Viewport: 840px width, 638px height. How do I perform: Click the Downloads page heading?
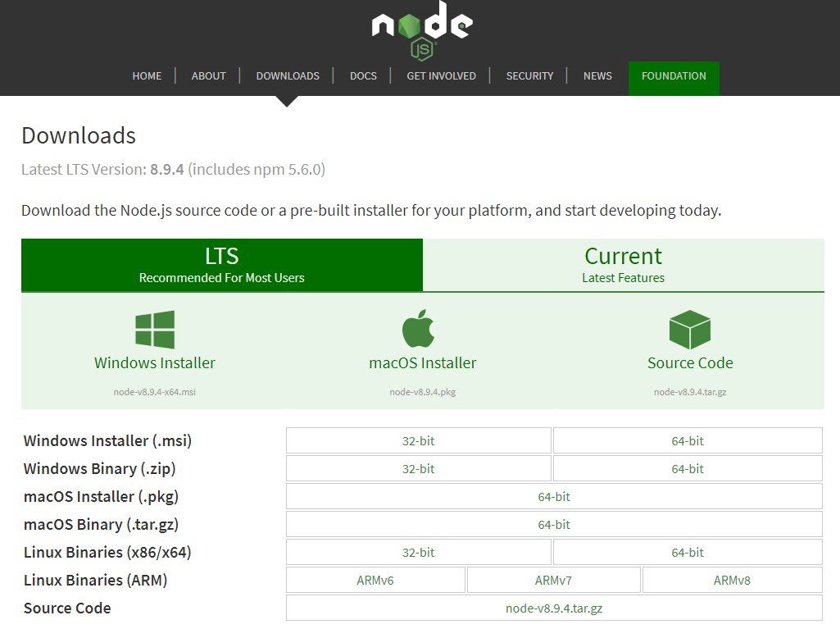point(79,135)
